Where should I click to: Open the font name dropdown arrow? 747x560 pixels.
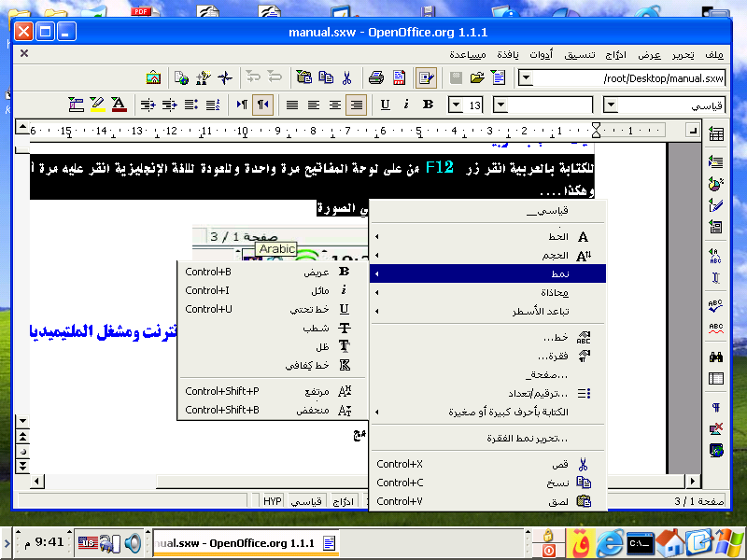(500, 105)
